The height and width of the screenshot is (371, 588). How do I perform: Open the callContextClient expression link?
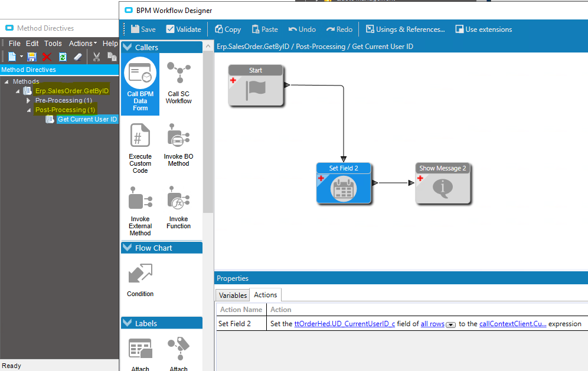point(512,324)
